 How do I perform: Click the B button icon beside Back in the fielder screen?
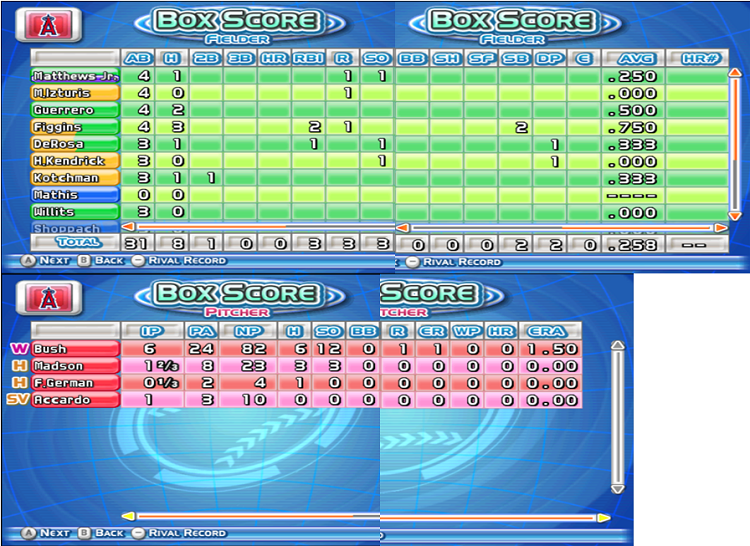point(85,261)
